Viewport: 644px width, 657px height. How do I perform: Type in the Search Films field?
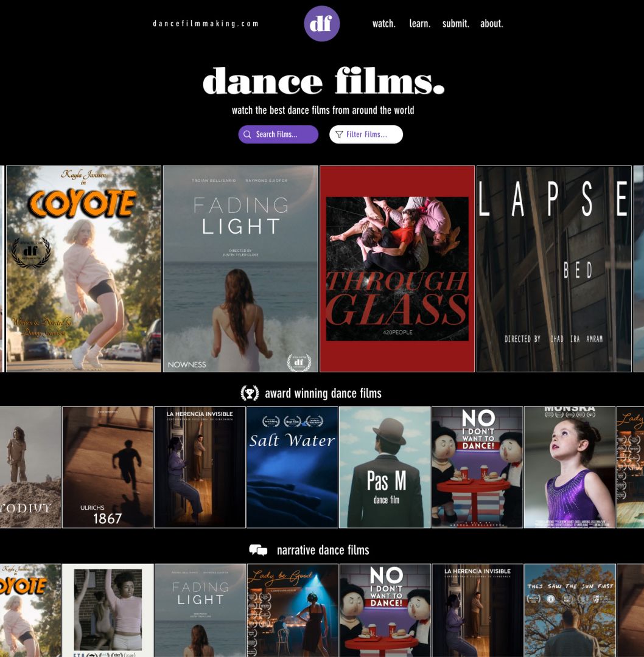click(x=284, y=134)
